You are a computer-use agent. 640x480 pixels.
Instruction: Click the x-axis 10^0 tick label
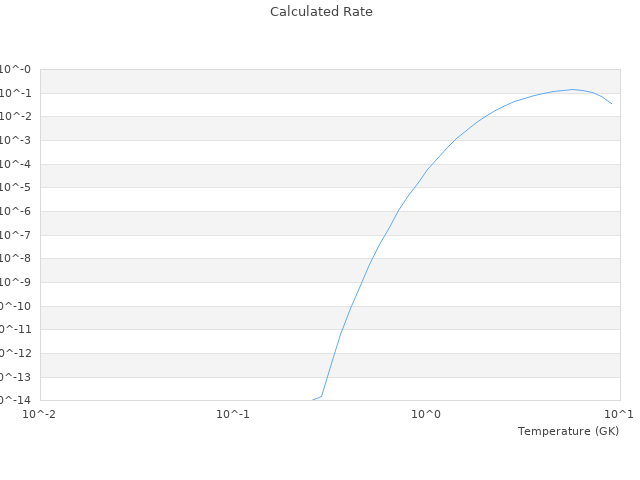[427, 414]
